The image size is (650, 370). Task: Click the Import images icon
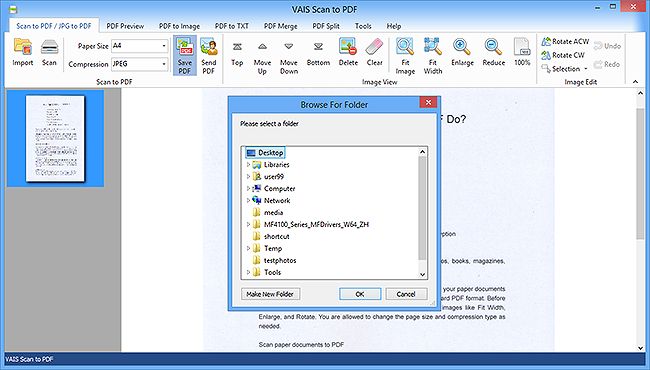(23, 52)
